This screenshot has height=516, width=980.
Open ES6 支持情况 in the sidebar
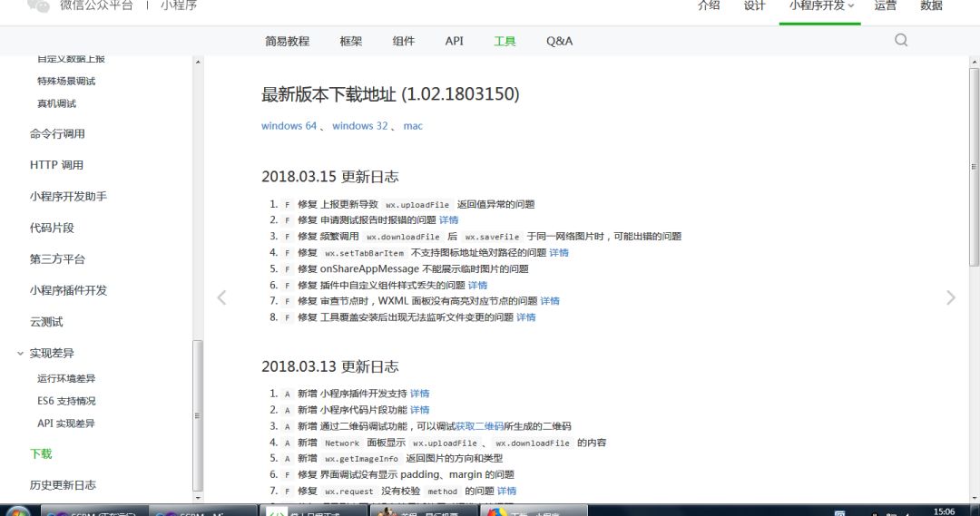pyautogui.click(x=66, y=401)
